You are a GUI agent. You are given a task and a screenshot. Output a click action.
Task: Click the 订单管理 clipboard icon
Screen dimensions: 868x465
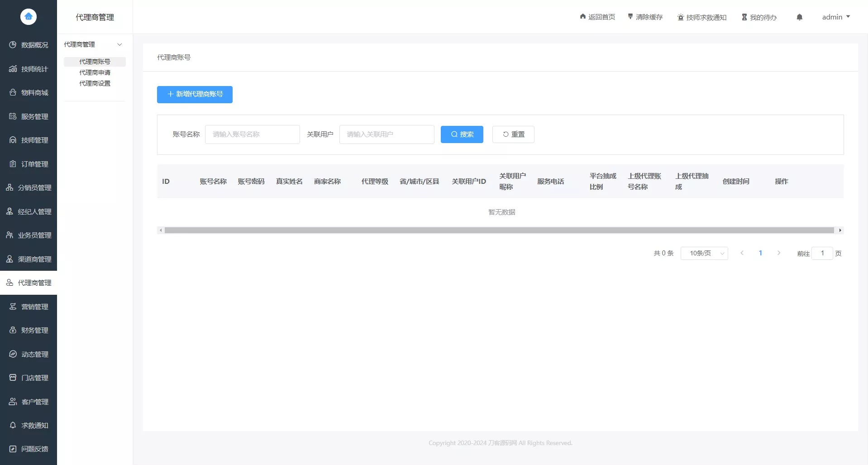(x=13, y=164)
